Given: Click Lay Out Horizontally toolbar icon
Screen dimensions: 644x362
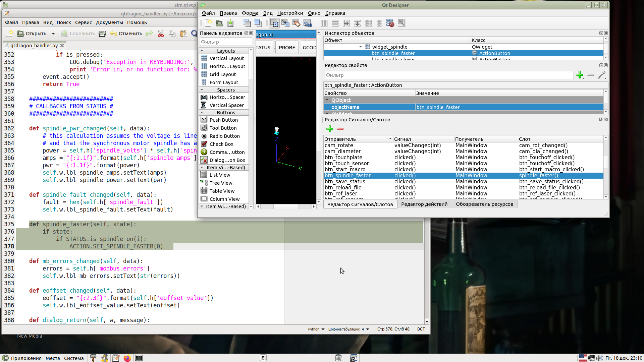Looking at the screenshot, I should click(x=324, y=23).
